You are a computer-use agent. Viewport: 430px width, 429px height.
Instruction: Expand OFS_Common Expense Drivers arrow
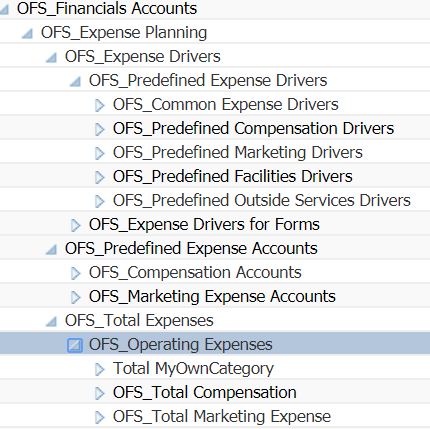(99, 105)
